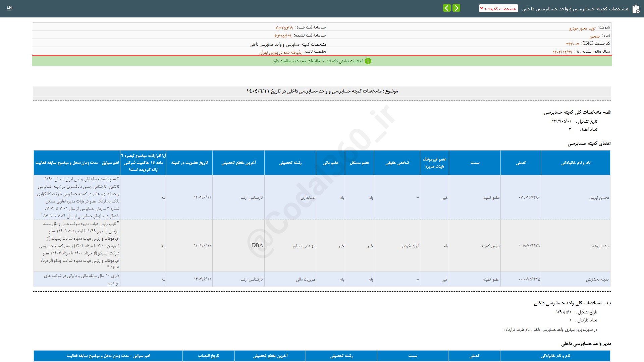Click the تاریخ انتصاب header in lower table
This screenshot has height=362, width=644.
tap(209, 356)
